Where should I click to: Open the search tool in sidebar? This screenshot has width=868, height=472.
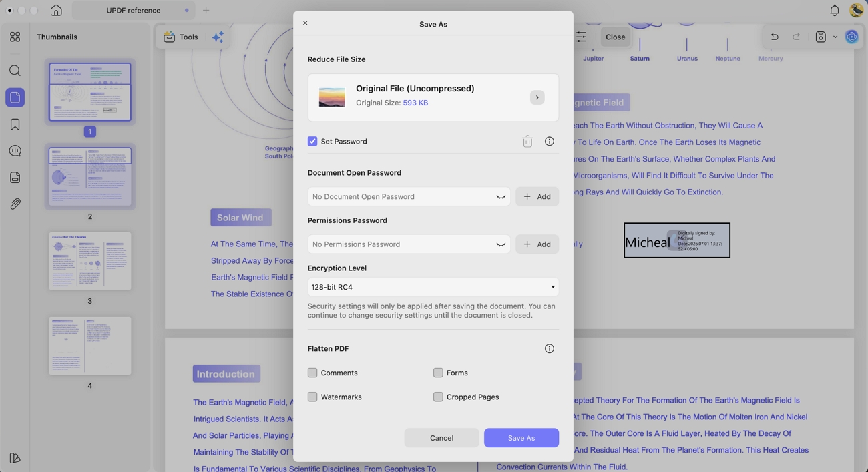(x=15, y=71)
